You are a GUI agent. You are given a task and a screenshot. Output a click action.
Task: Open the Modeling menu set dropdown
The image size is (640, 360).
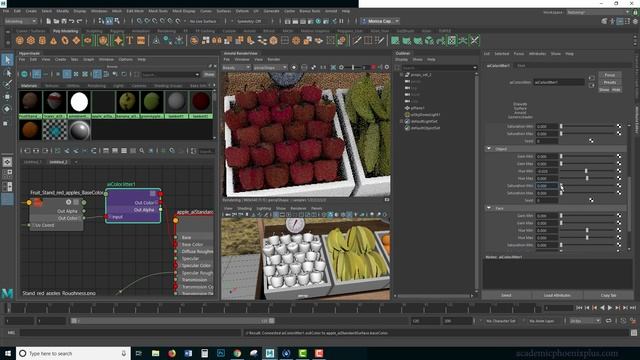(20, 21)
